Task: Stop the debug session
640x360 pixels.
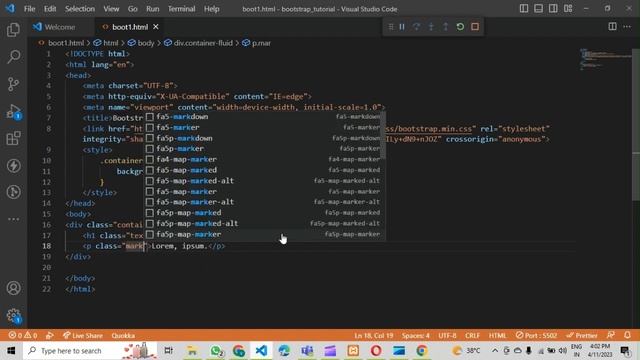Action: (475, 27)
